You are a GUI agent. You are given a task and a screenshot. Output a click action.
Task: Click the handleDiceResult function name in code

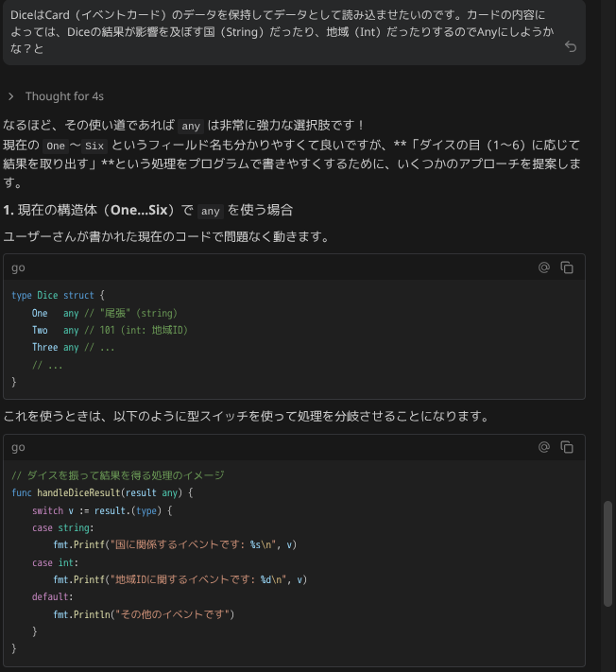(x=78, y=492)
